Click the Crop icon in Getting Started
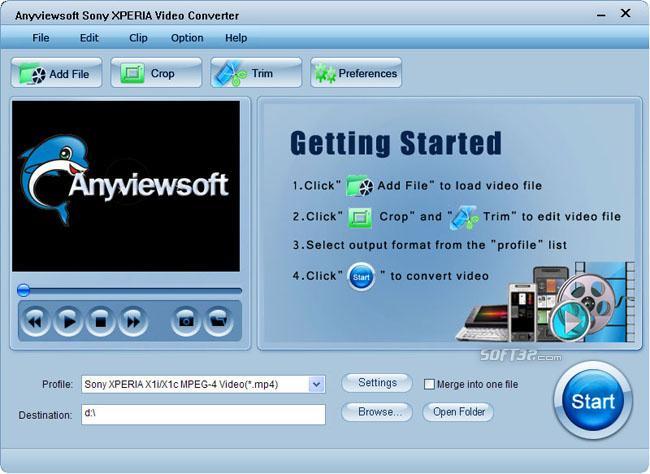This screenshot has height=474, width=650. (x=360, y=217)
